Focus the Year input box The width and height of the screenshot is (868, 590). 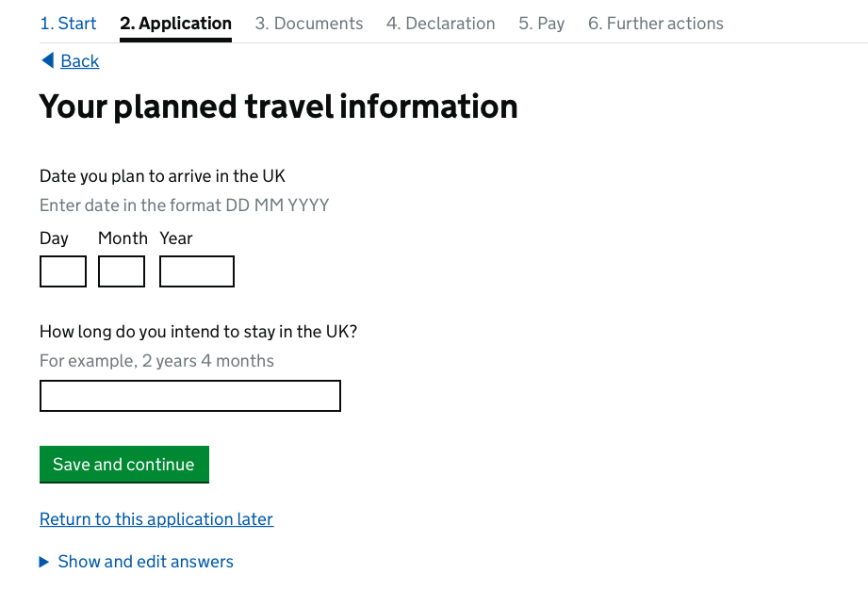[x=197, y=271]
